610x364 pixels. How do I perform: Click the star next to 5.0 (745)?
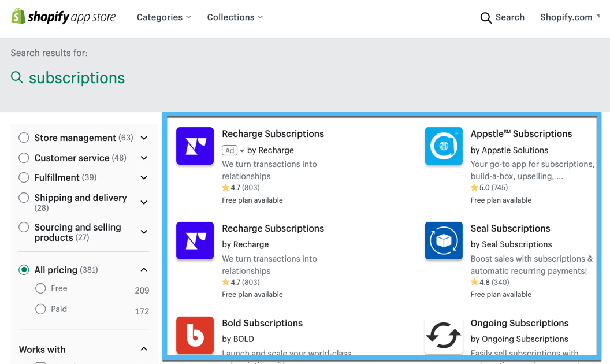tap(474, 188)
